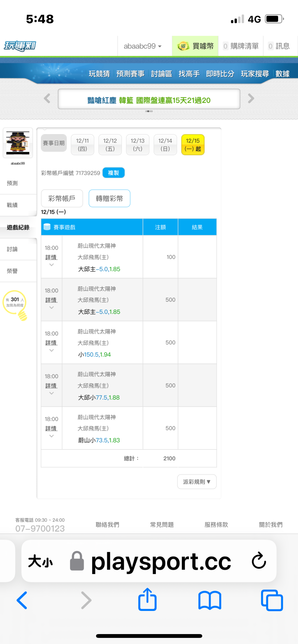Expand chevron for the 蔚山小73.5,1.83 bet
Screen dimensions: 298x644
(51, 436)
